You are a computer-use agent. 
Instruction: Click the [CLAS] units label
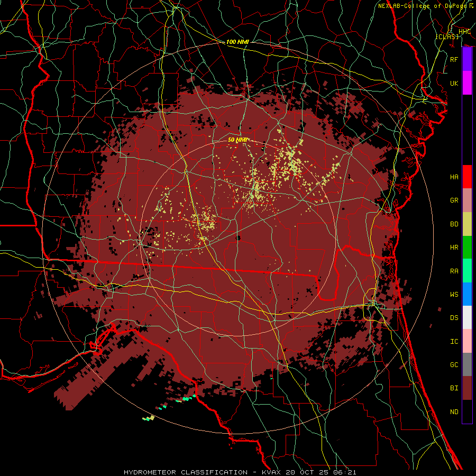pyautogui.click(x=447, y=36)
